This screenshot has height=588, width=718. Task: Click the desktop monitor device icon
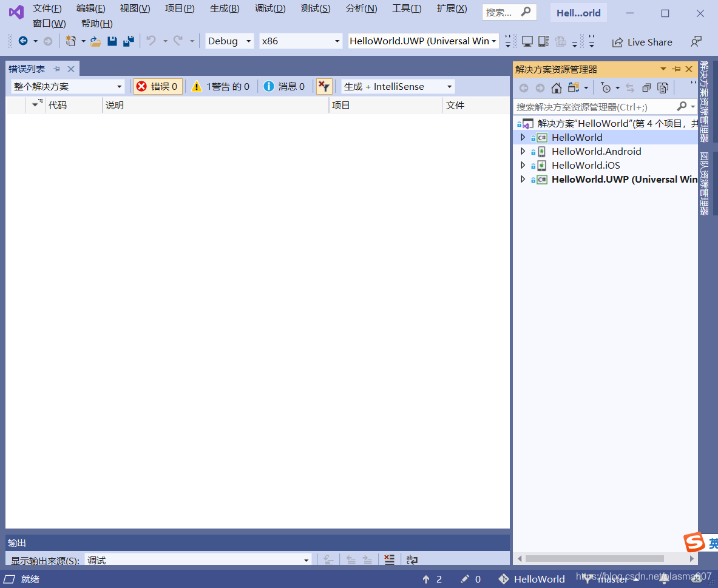(x=527, y=42)
